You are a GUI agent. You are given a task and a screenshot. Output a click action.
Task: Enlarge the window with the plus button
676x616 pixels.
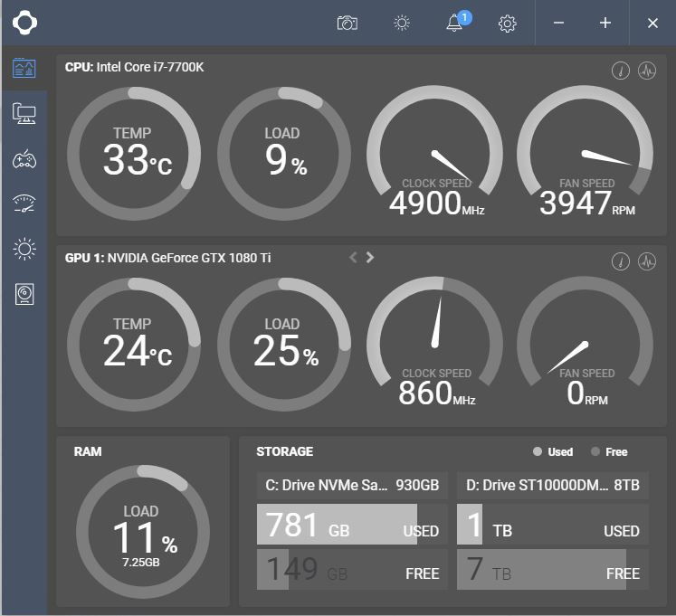coord(605,23)
